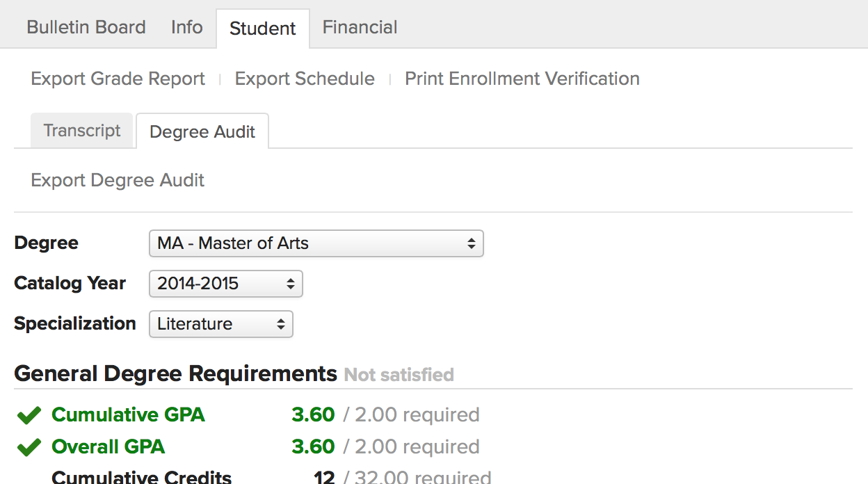Expand the Catalog Year 2014-2015 dropdown
This screenshot has width=868, height=484.
pos(225,284)
